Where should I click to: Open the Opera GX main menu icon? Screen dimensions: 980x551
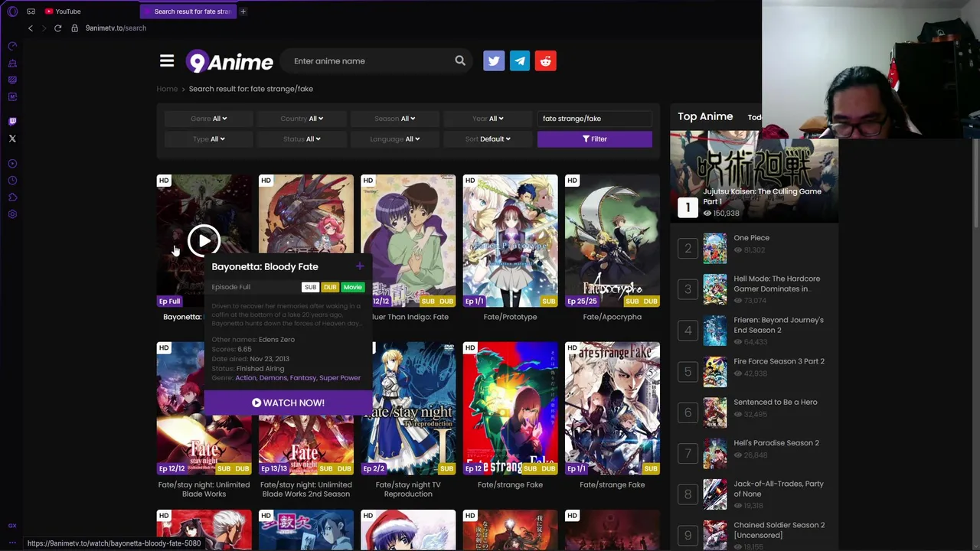[x=12, y=11]
